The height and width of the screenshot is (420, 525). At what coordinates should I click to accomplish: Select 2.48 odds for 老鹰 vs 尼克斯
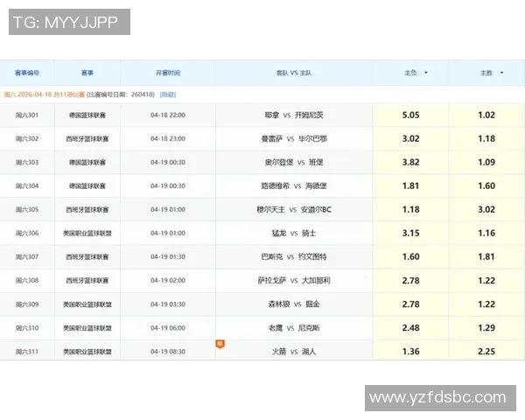(411, 328)
